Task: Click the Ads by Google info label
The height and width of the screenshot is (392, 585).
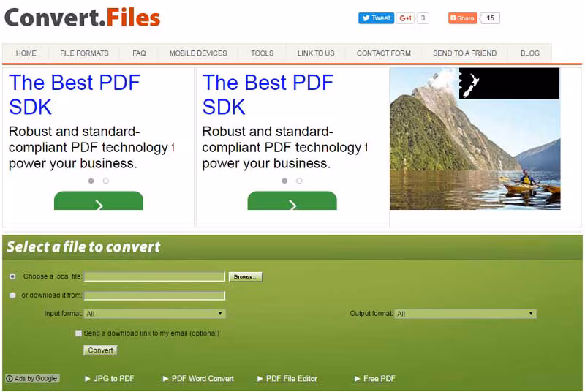Action: pos(32,378)
